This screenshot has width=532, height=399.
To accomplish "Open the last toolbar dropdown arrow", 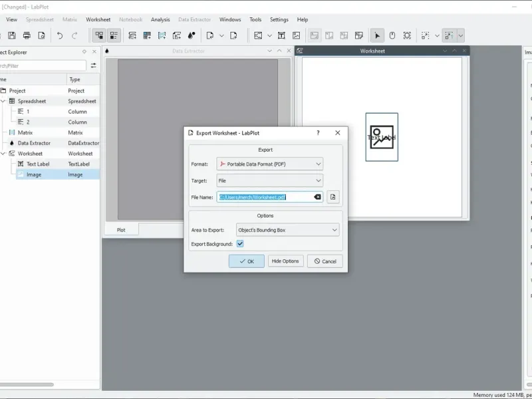I will coord(461,36).
